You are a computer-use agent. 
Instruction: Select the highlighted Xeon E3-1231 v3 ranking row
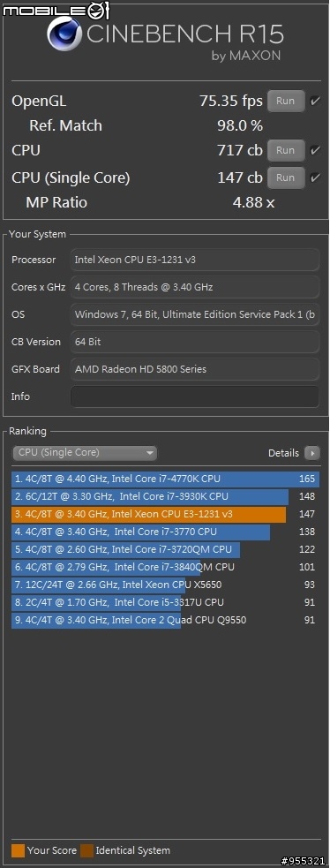point(165,514)
